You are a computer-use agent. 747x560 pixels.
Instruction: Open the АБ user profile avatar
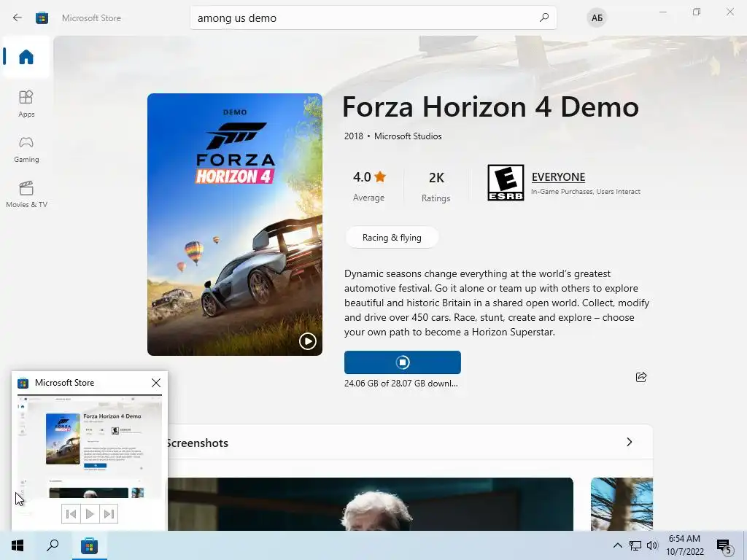coord(597,18)
